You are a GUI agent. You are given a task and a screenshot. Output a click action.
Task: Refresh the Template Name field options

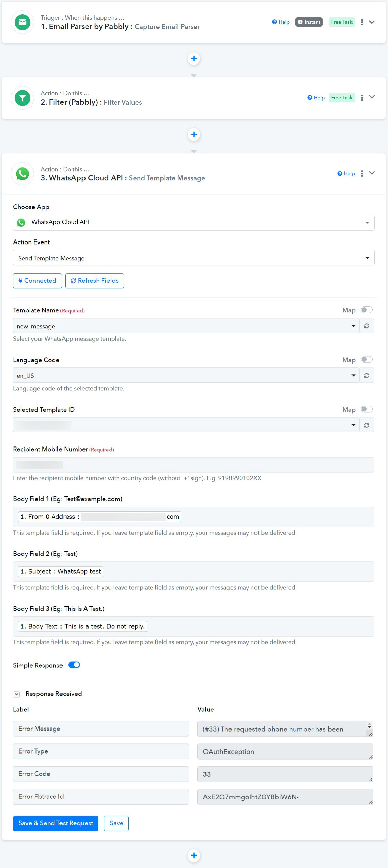coord(367,326)
